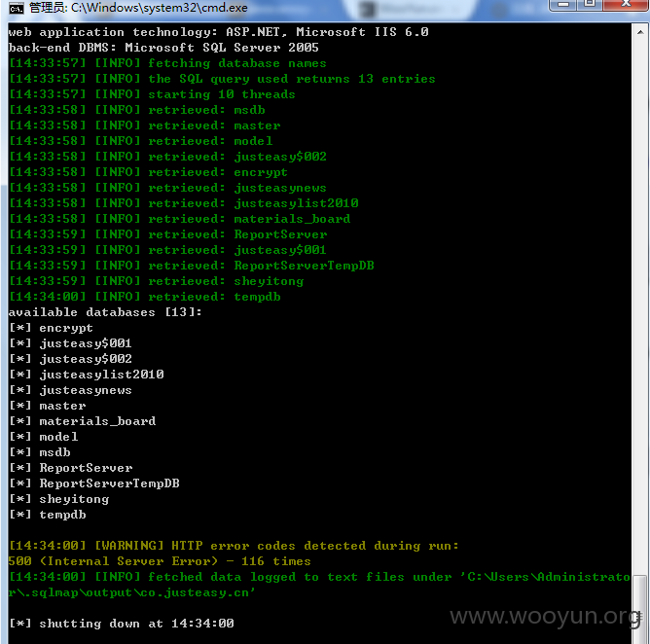
Task: Click the 'starting 10 threads' line
Action: 152,94
